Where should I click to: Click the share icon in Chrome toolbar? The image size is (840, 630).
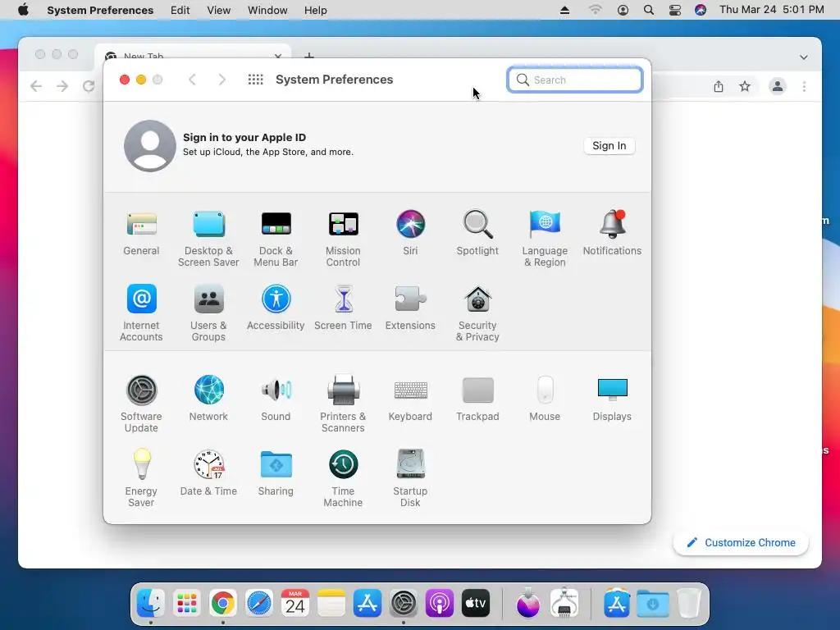point(719,86)
